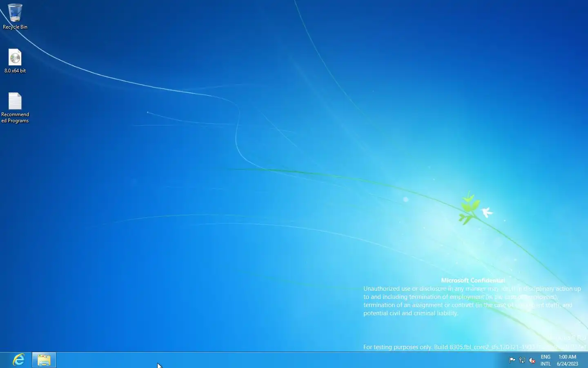Select the Recycle Bin desktop icon
The width and height of the screenshot is (588, 368).
[x=15, y=16]
